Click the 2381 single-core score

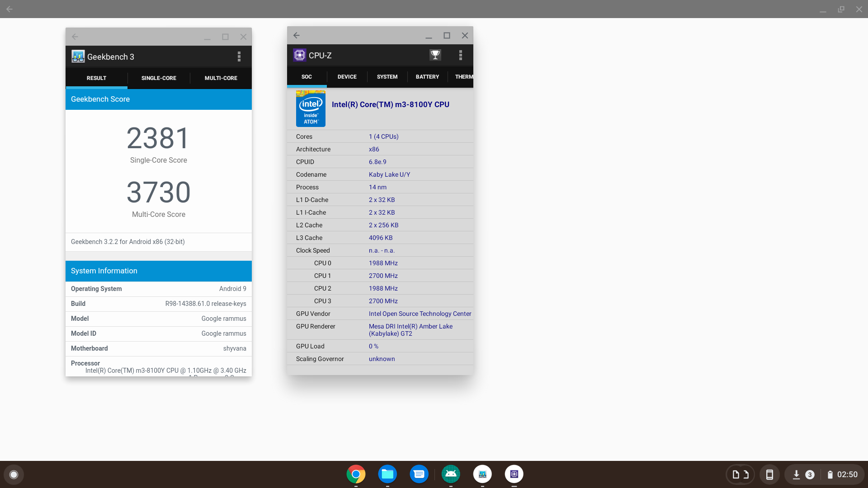point(158,138)
